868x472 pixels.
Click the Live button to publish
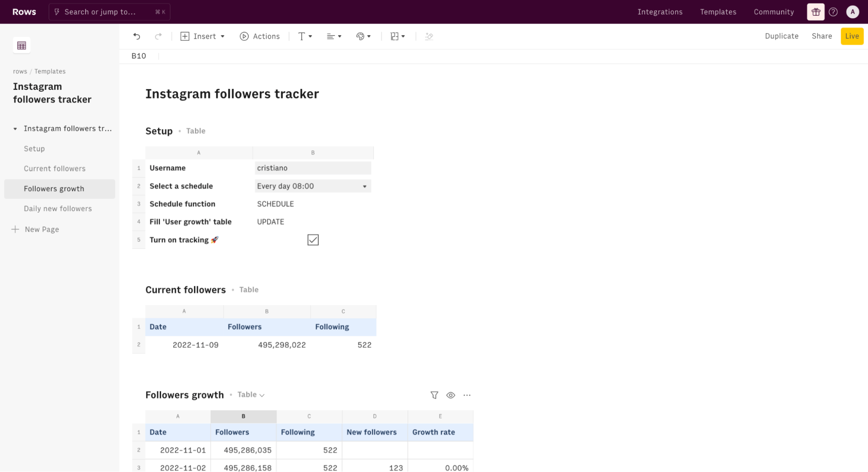coord(852,36)
